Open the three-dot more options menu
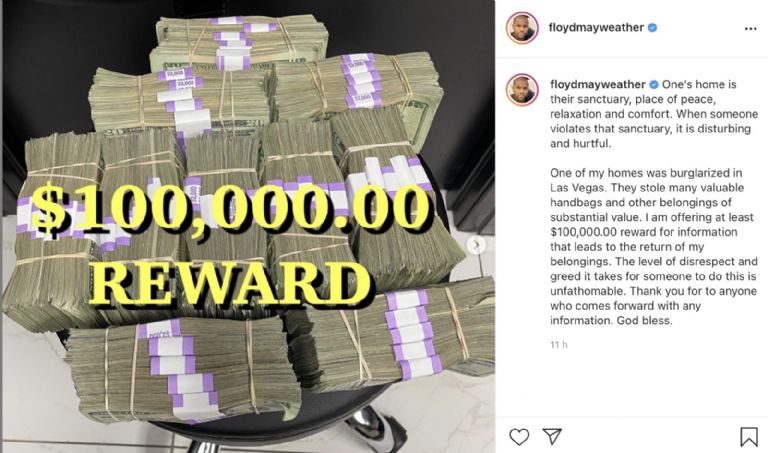 (x=750, y=29)
